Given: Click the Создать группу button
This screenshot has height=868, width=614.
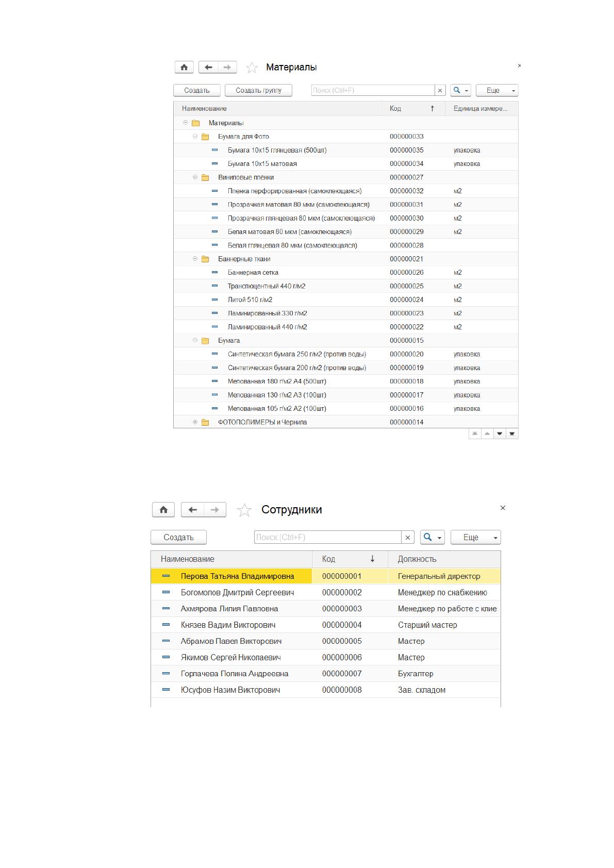Looking at the screenshot, I should point(258,90).
